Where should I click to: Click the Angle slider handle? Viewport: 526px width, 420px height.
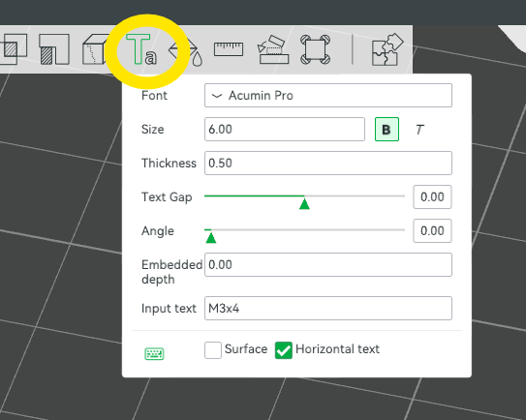coord(210,238)
